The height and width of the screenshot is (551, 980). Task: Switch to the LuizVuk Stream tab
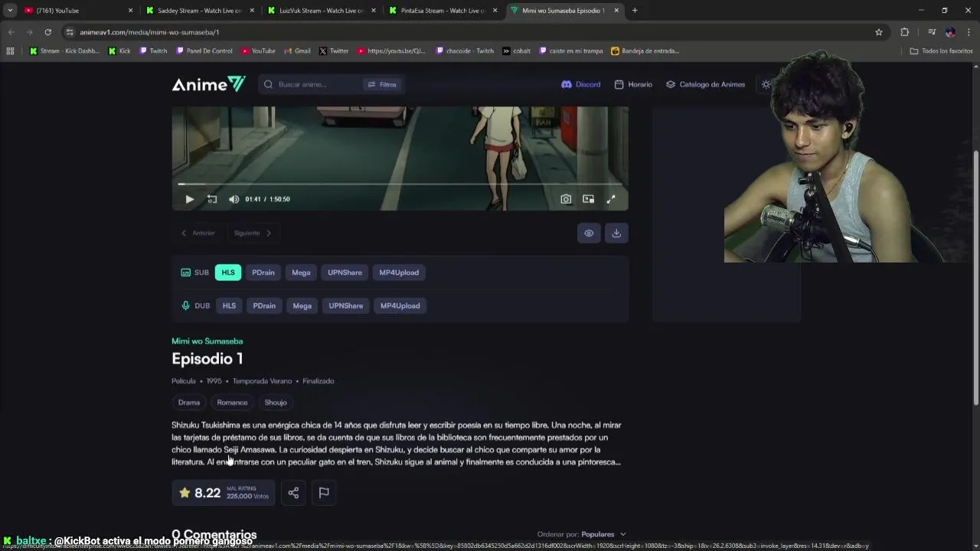click(x=321, y=11)
